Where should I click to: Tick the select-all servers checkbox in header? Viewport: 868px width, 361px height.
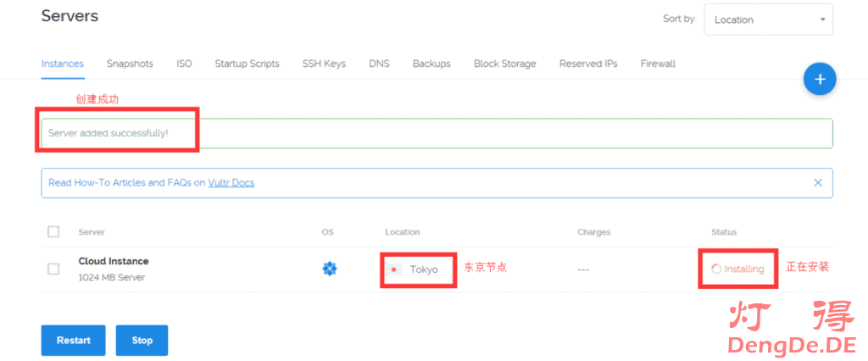pos(53,232)
